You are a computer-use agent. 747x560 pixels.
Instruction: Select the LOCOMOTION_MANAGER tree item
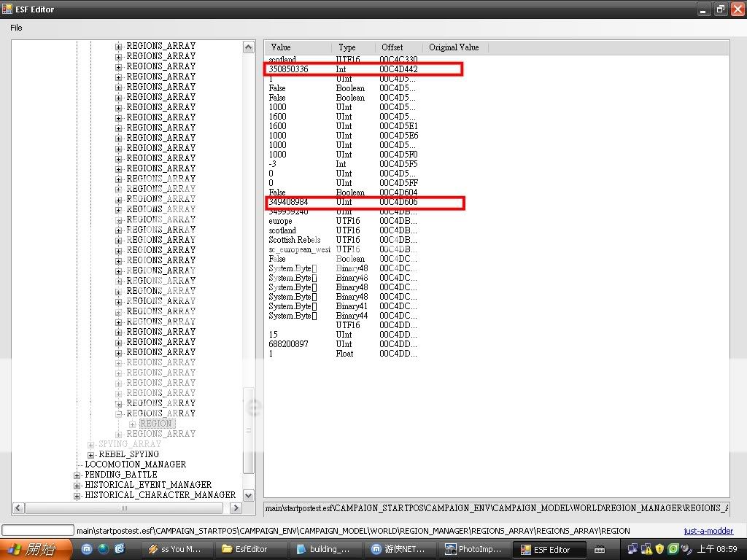(x=135, y=464)
